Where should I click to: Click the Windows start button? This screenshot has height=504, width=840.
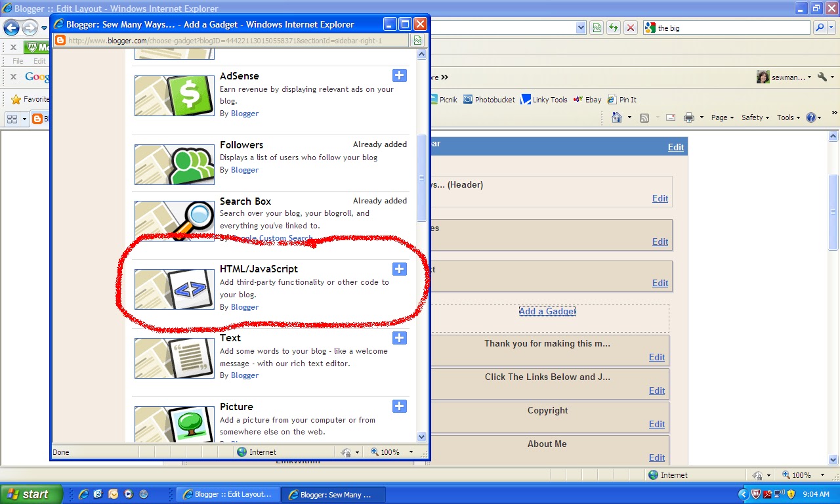click(31, 494)
